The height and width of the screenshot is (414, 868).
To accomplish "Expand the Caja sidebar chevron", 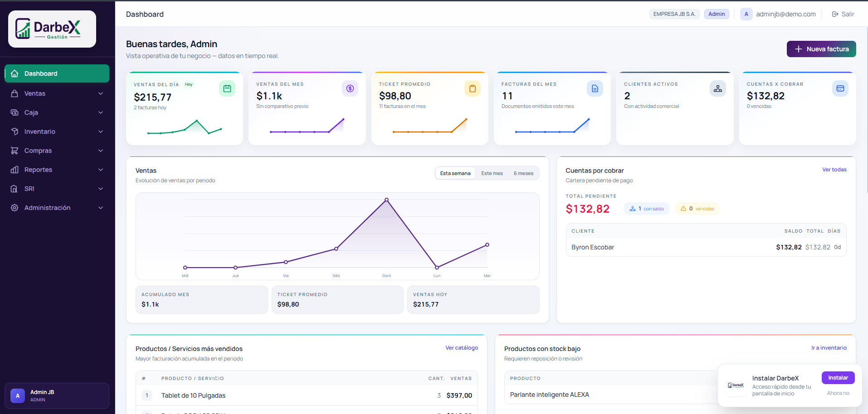I will pos(101,112).
